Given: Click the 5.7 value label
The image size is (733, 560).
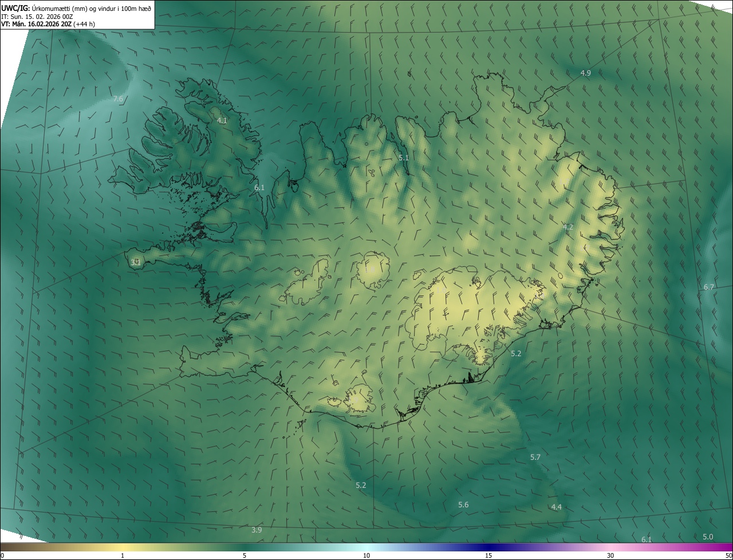Looking at the screenshot, I should (535, 457).
